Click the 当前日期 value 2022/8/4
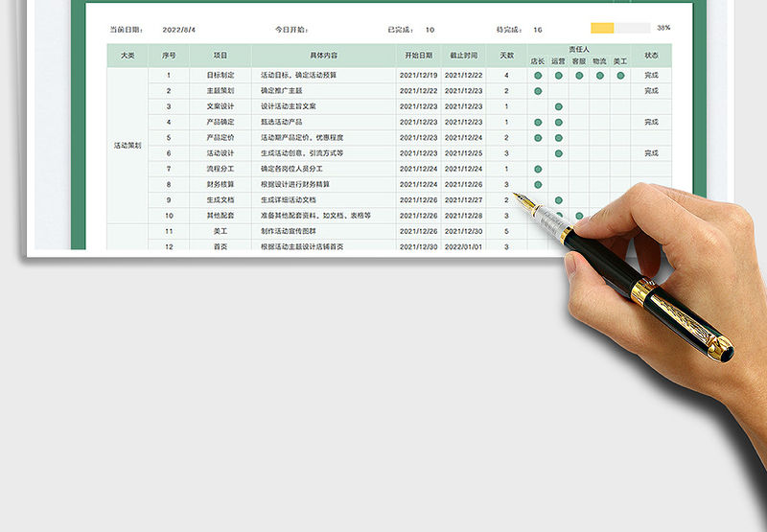The height and width of the screenshot is (532, 767). click(178, 30)
